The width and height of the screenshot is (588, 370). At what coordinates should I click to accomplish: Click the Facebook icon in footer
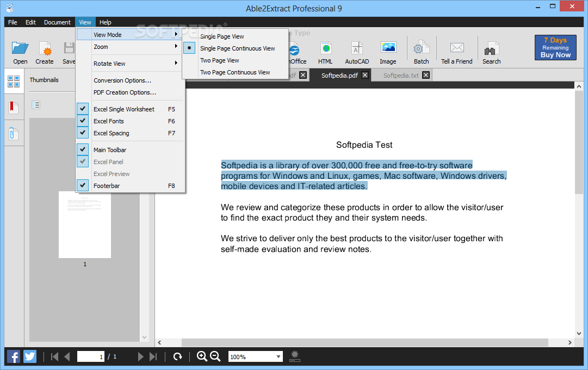pyautogui.click(x=14, y=356)
